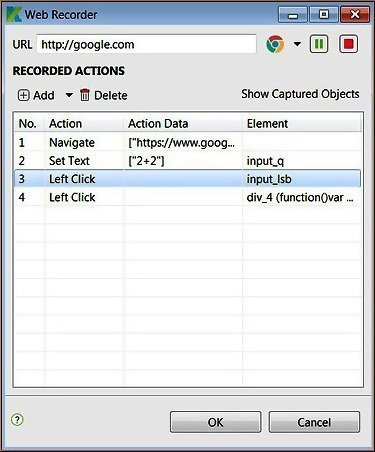The height and width of the screenshot is (452, 375).
Task: Click the Katalon logo in the title bar
Action: [14, 14]
